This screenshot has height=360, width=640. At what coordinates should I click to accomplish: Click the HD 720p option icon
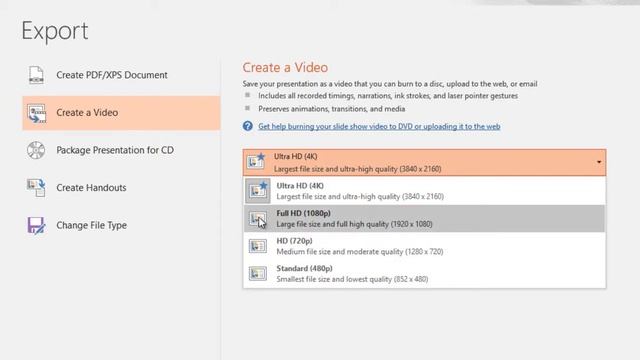(x=258, y=247)
